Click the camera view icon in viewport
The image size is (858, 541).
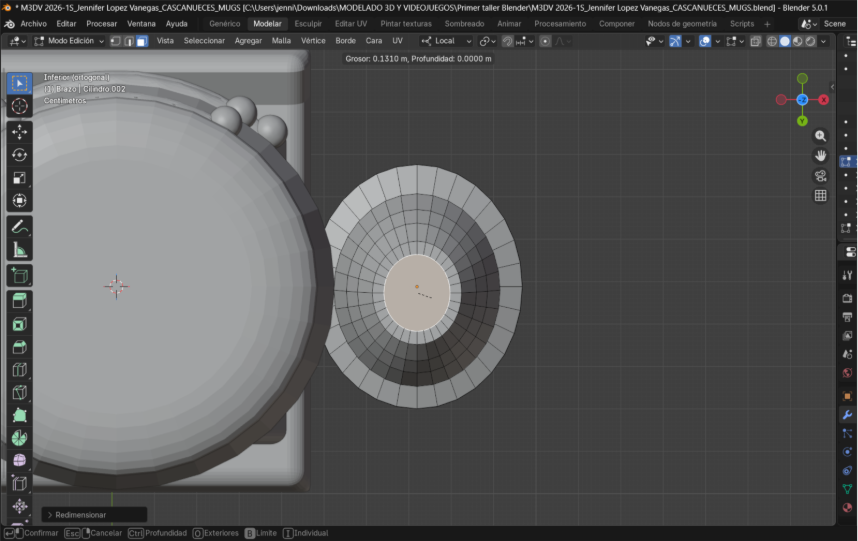820,176
